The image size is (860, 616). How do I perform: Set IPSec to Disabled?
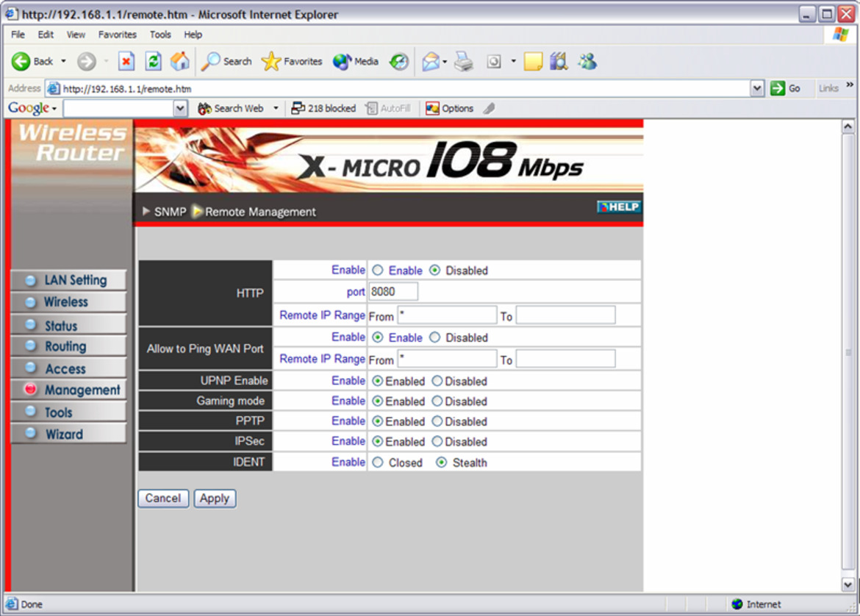(437, 441)
